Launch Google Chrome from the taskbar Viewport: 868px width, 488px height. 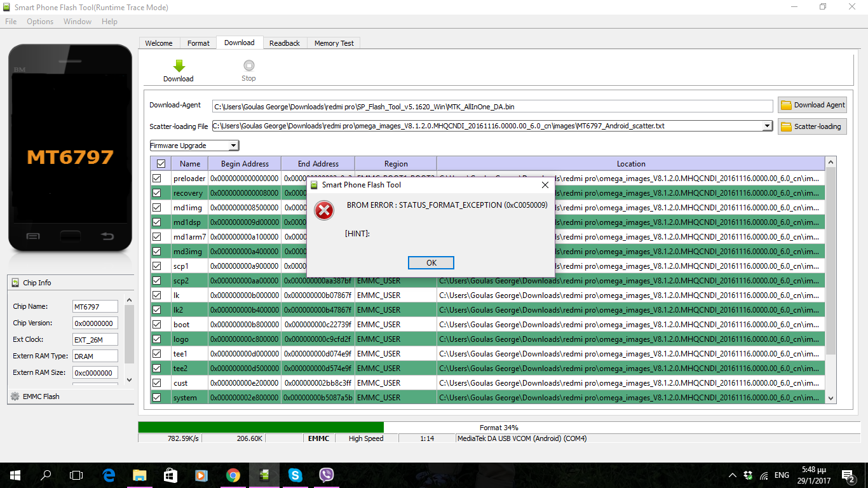click(x=233, y=475)
